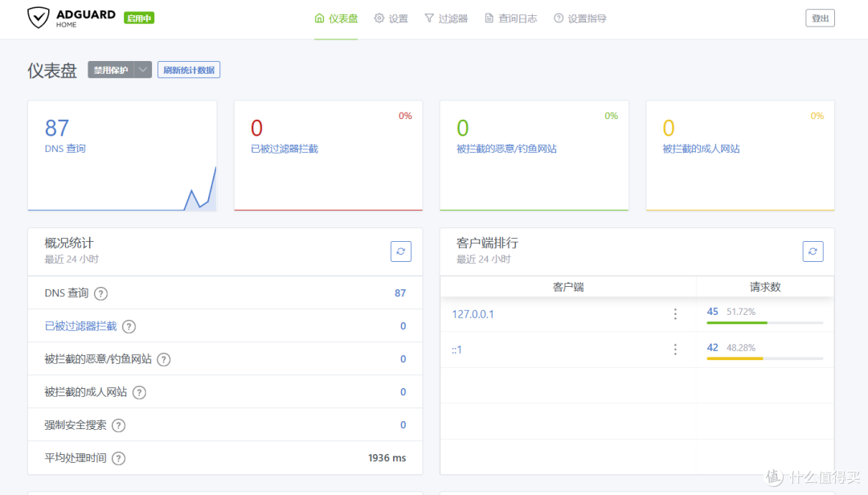Show help for 被拦截的恶意/钓鱼网站
The width and height of the screenshot is (868, 495).
tap(164, 359)
